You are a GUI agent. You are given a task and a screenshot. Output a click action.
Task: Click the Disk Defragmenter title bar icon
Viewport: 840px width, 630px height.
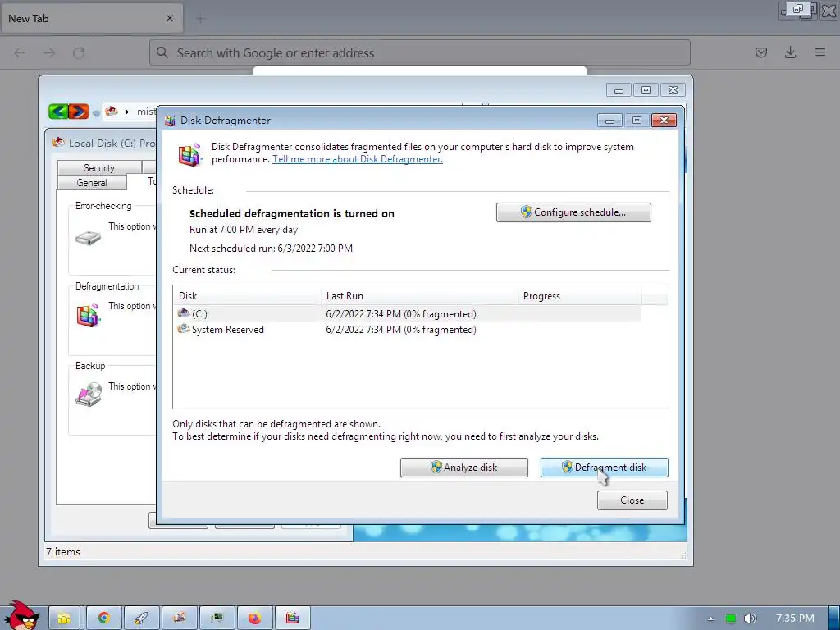pyautogui.click(x=171, y=121)
